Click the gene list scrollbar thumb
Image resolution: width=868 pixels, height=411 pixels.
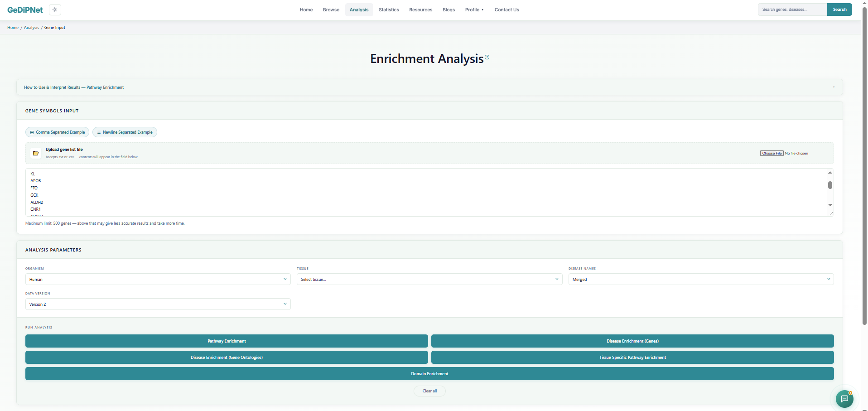point(830,185)
